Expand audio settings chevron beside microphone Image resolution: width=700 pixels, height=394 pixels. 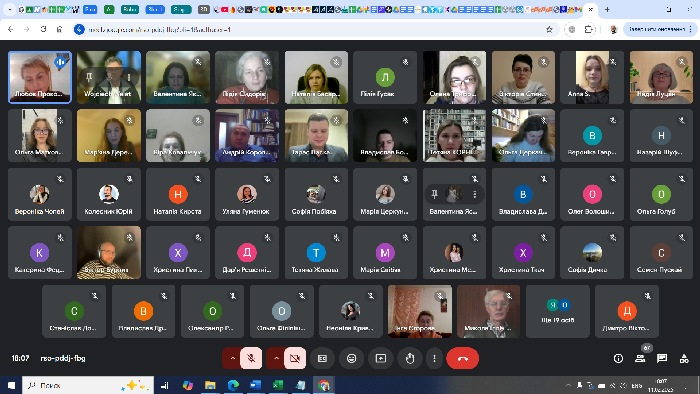pos(232,358)
